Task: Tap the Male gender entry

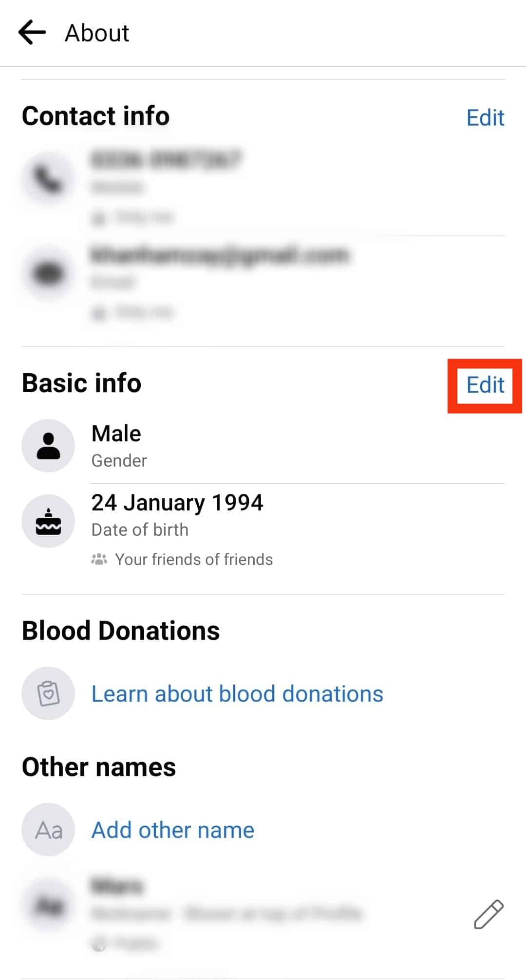Action: [x=116, y=434]
